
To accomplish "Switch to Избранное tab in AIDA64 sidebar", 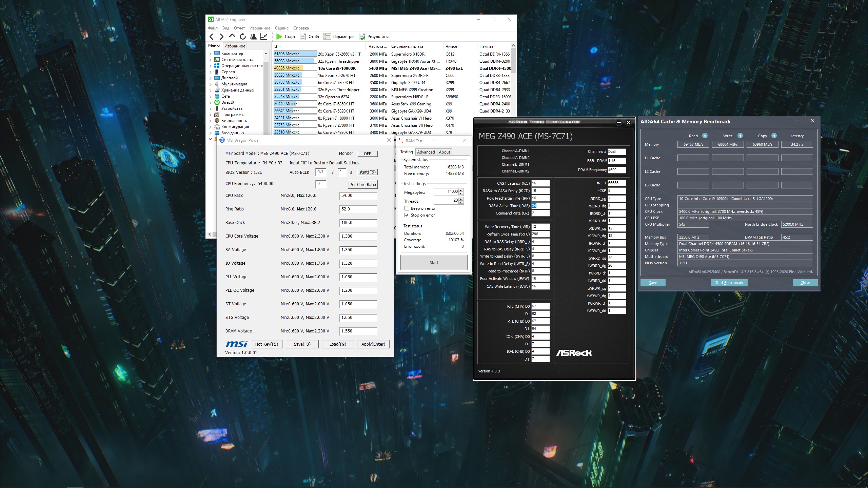I will click(235, 46).
